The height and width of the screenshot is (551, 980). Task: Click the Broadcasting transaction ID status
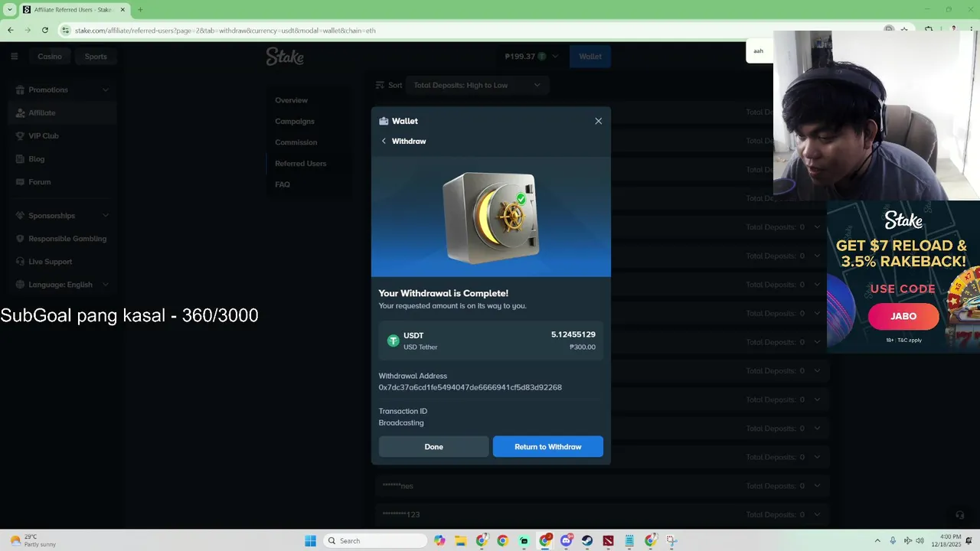[x=401, y=422]
